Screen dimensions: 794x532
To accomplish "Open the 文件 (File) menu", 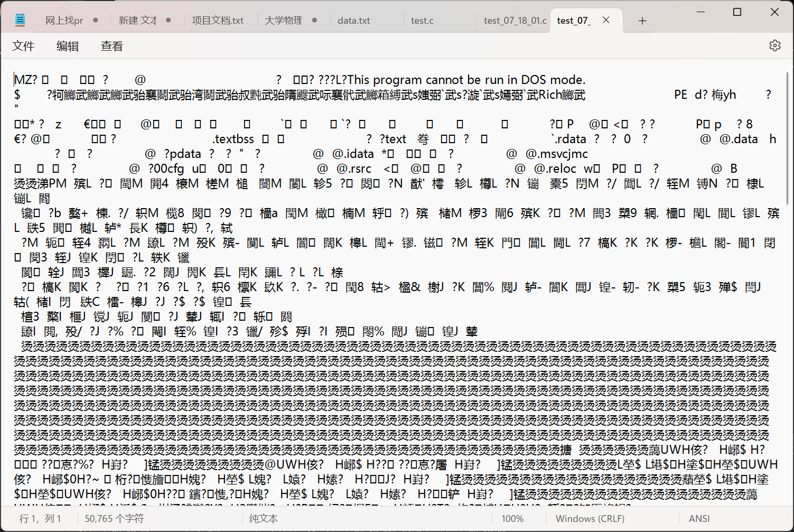I will pyautogui.click(x=23, y=46).
